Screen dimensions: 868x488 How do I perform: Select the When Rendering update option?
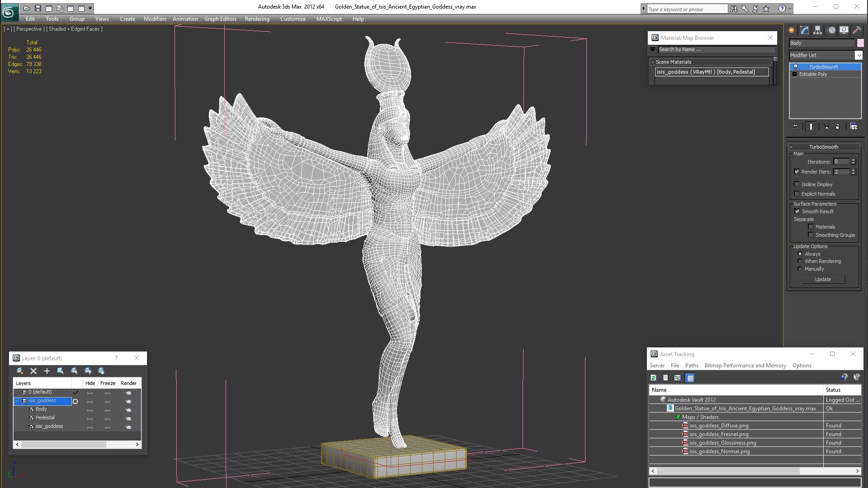tap(800, 261)
